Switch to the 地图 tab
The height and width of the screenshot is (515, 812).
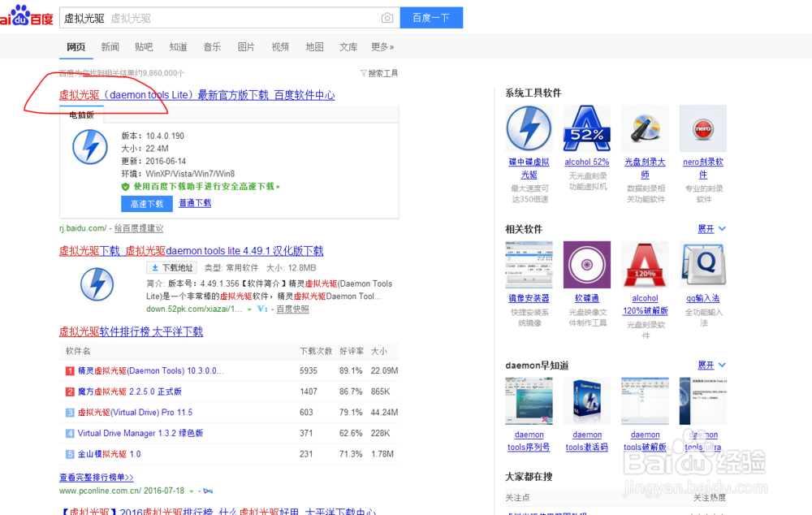pyautogui.click(x=314, y=47)
